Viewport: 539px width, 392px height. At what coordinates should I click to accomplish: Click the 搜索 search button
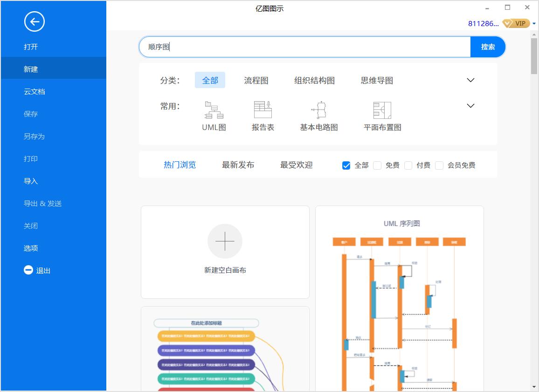point(487,47)
